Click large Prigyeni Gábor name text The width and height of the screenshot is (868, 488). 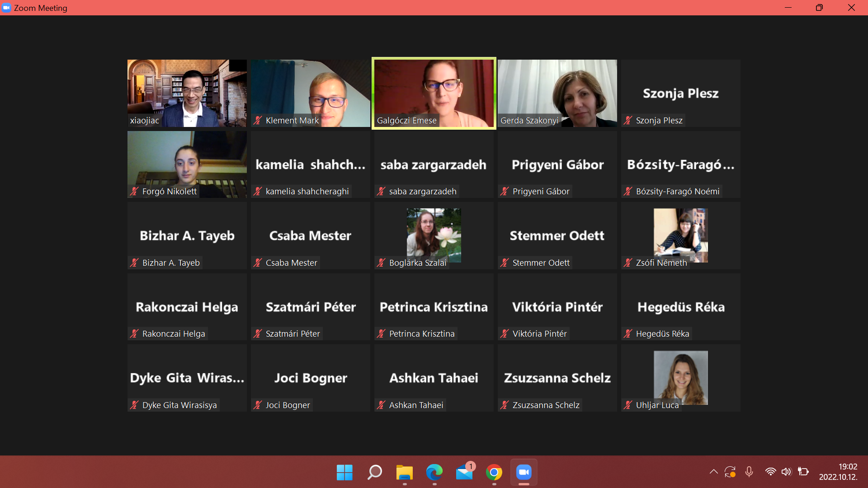point(557,165)
